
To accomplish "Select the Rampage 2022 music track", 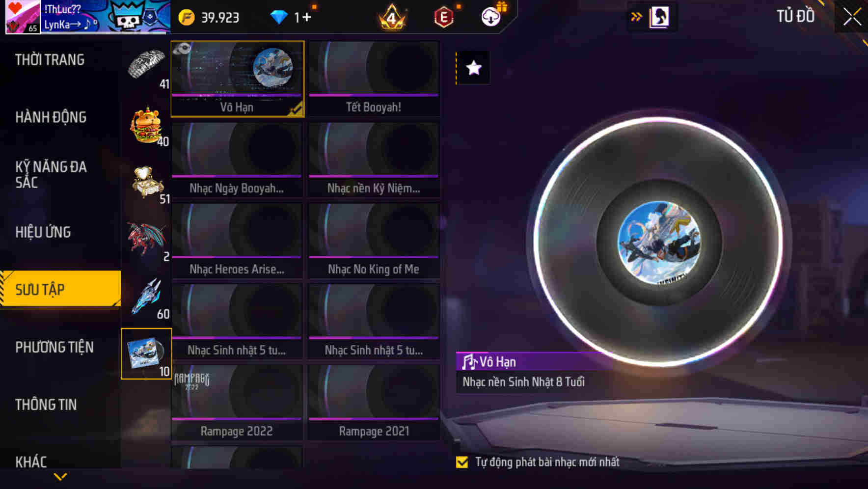I will pos(237,403).
